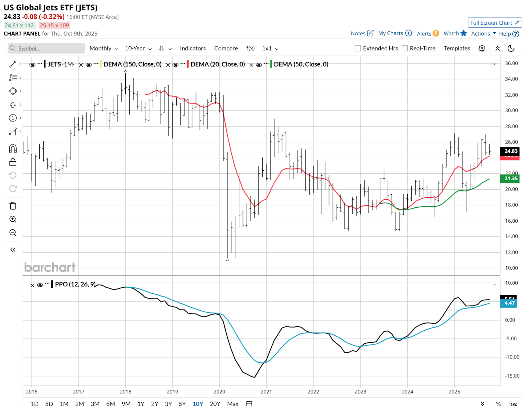Image resolution: width=532 pixels, height=406 pixels.
Task: Open chart settings gear icon
Action: click(x=481, y=48)
